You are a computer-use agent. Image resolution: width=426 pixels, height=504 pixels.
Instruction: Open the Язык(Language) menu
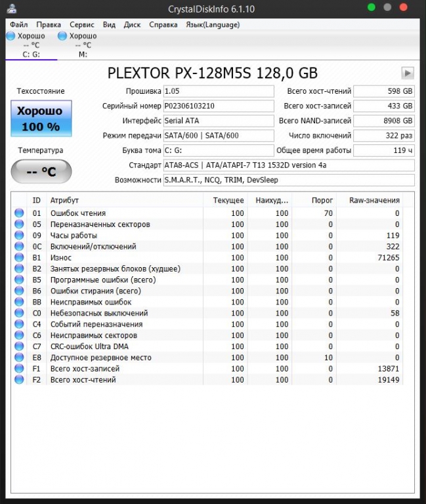point(213,25)
